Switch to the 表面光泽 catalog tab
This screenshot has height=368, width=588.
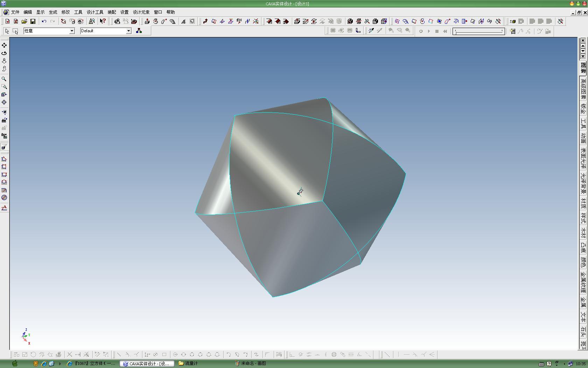coord(583,158)
